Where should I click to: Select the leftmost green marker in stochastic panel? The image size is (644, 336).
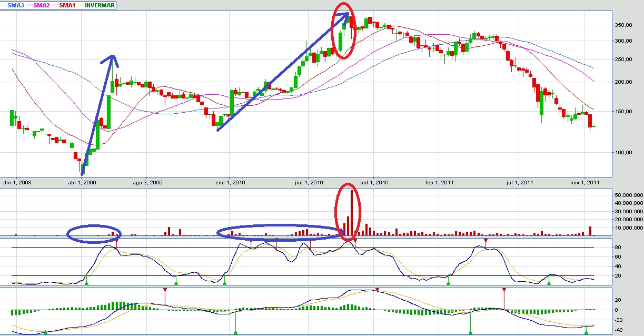coord(87,283)
